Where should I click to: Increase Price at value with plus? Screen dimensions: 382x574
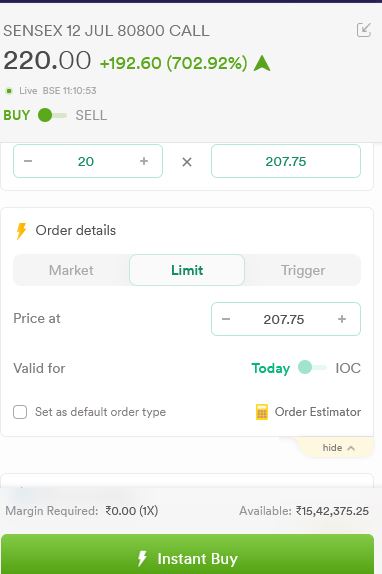click(342, 319)
